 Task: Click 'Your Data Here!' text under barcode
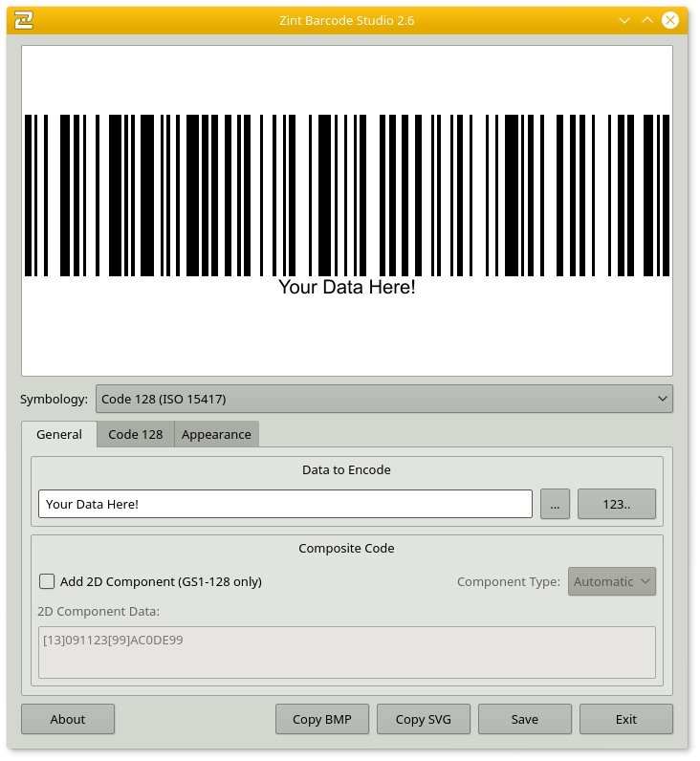[x=347, y=288]
